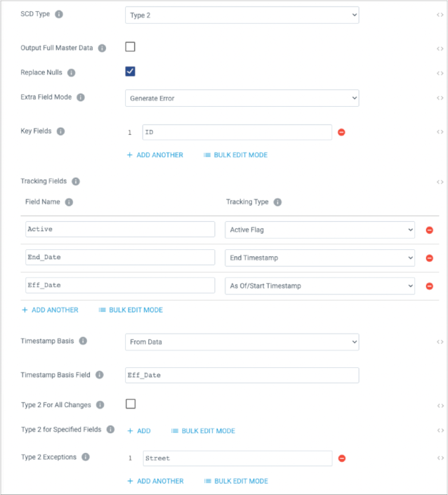Viewport: 448px width, 495px height.
Task: Uncheck the Replace Nulls checkbox
Action: 130,72
